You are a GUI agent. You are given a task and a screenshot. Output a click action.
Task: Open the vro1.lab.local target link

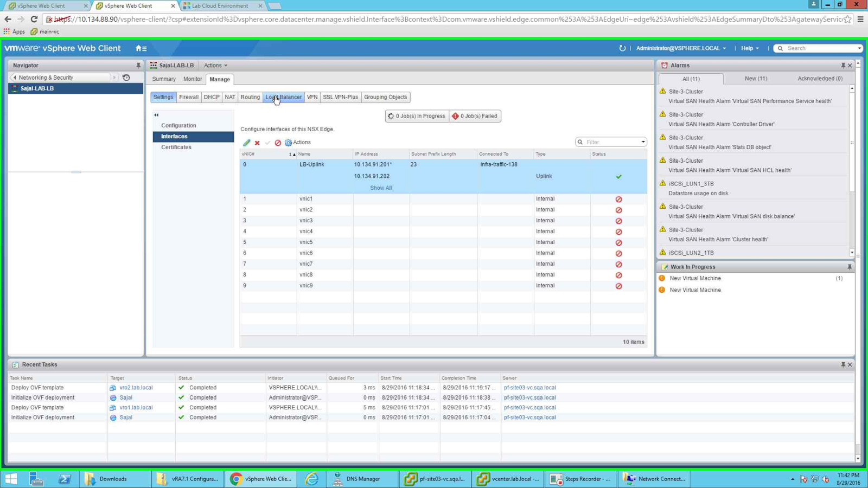point(136,408)
